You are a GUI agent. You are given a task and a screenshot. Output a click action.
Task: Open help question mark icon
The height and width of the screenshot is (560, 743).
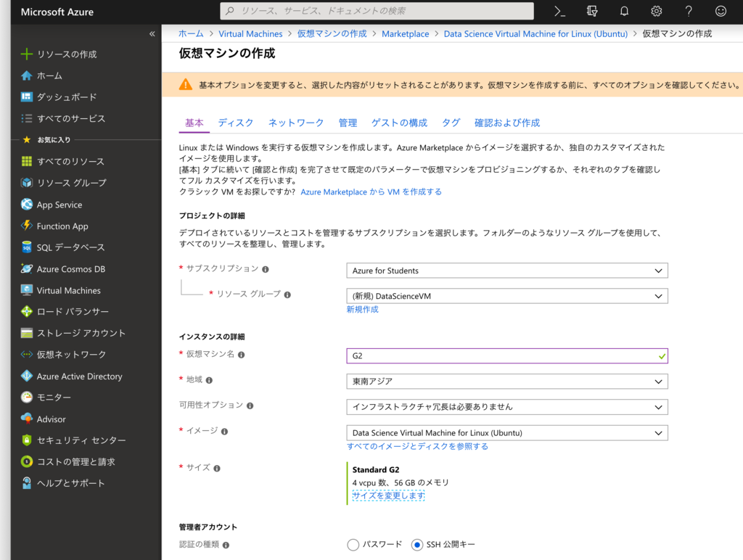point(689,12)
